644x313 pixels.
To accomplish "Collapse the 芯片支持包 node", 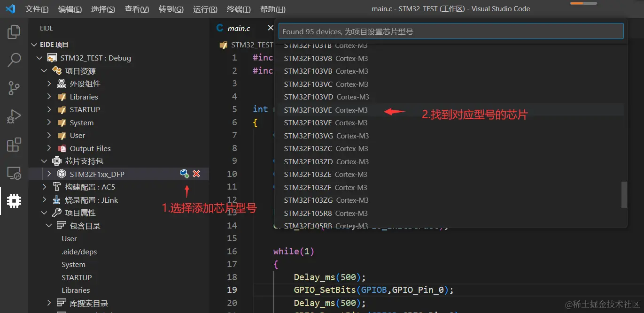I will coord(44,161).
